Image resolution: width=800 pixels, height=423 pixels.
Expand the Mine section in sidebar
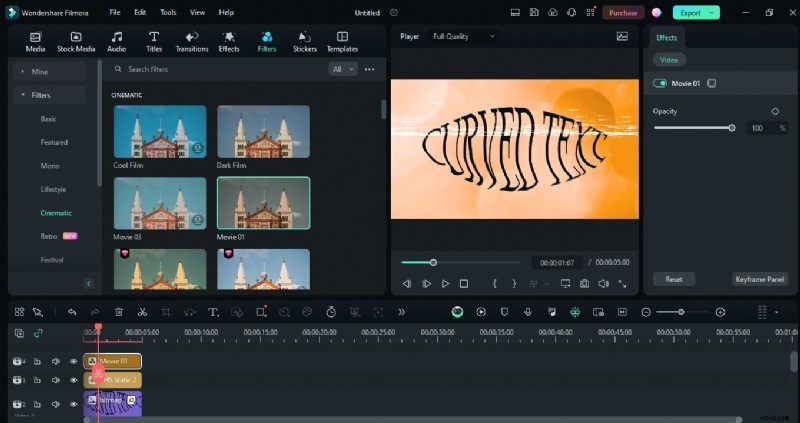coord(40,72)
